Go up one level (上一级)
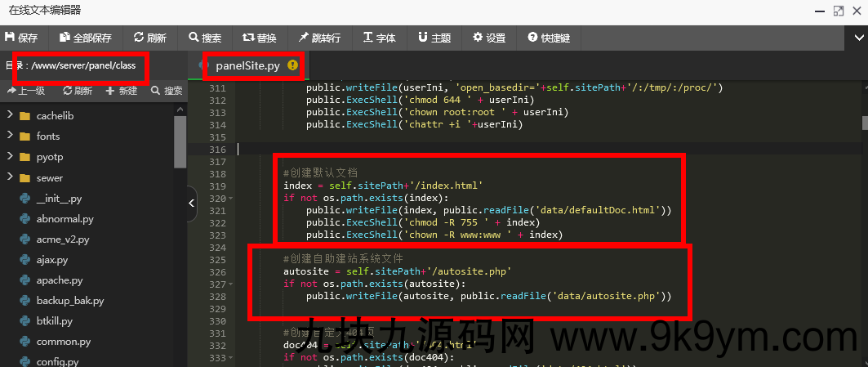868x367 pixels. click(26, 91)
